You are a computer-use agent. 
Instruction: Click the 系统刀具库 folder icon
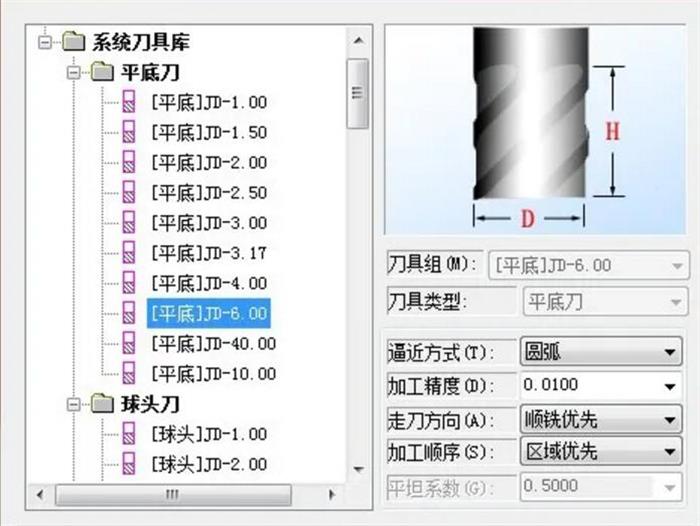73,42
